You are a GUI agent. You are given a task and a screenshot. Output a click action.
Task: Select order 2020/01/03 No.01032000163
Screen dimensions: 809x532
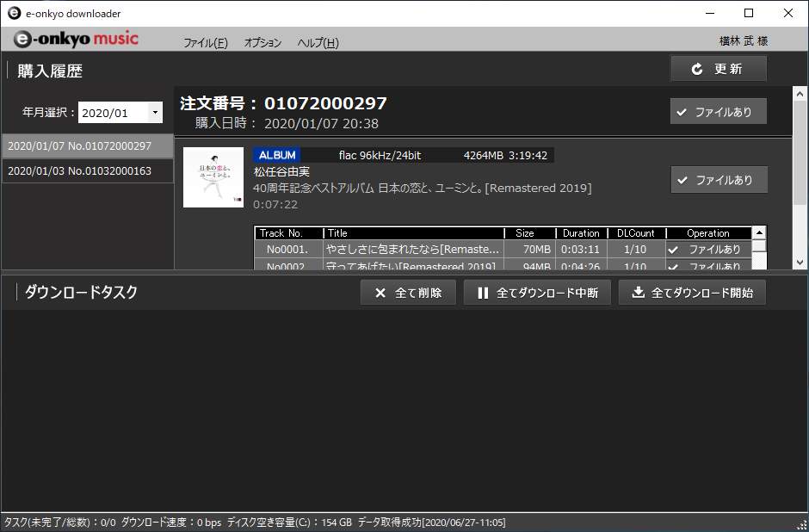point(88,170)
